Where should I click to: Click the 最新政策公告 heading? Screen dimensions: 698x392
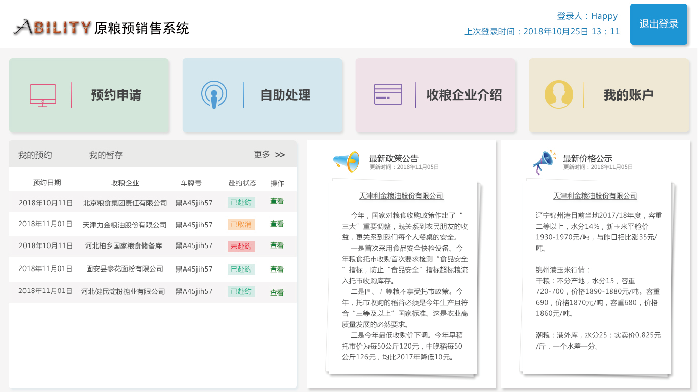[394, 158]
